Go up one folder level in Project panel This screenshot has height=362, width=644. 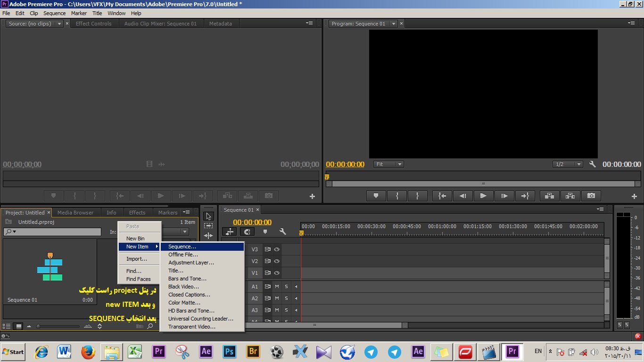tap(8, 222)
